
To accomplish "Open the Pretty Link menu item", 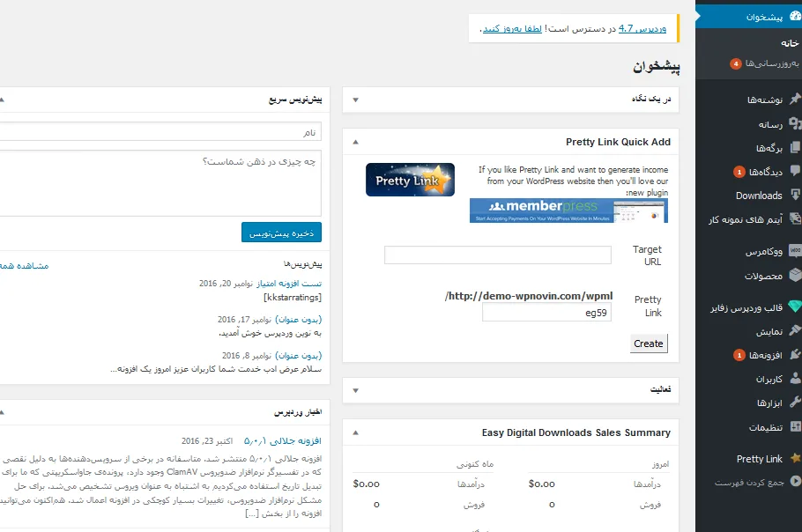I will (x=759, y=459).
